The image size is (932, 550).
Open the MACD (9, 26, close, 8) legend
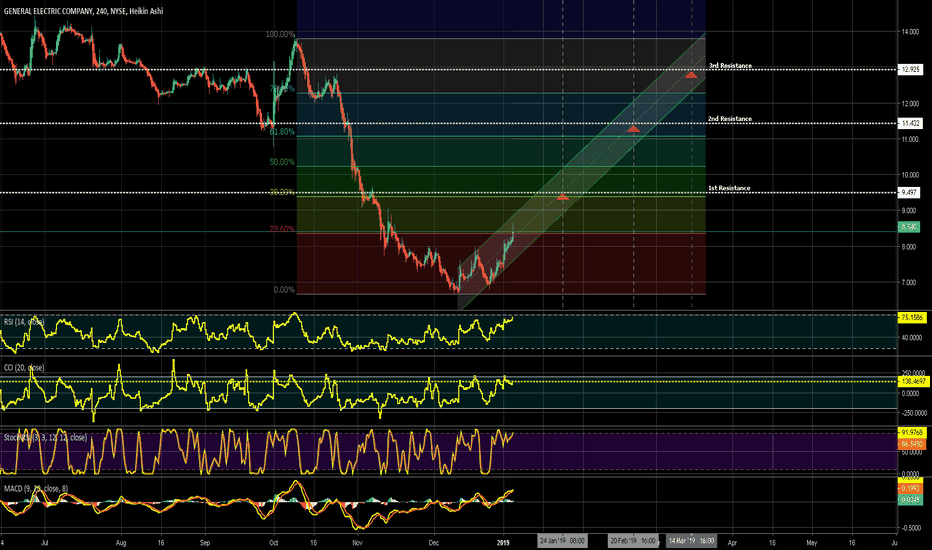coord(36,488)
